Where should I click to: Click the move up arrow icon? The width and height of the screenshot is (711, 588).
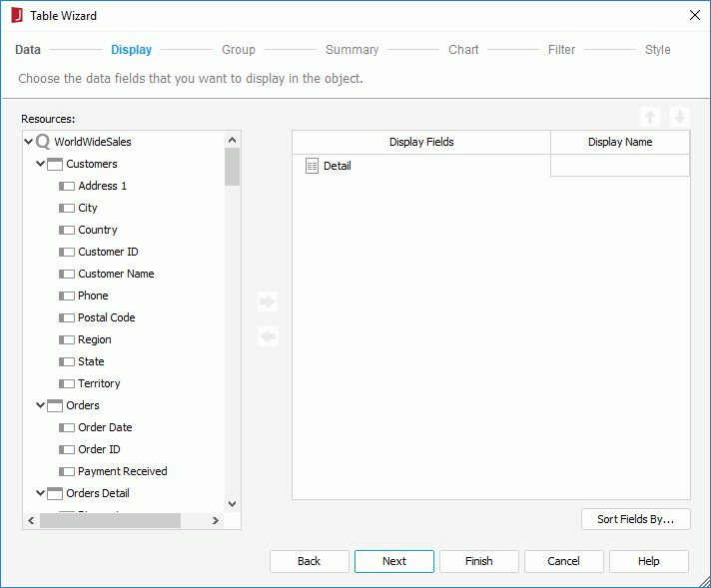click(x=650, y=117)
